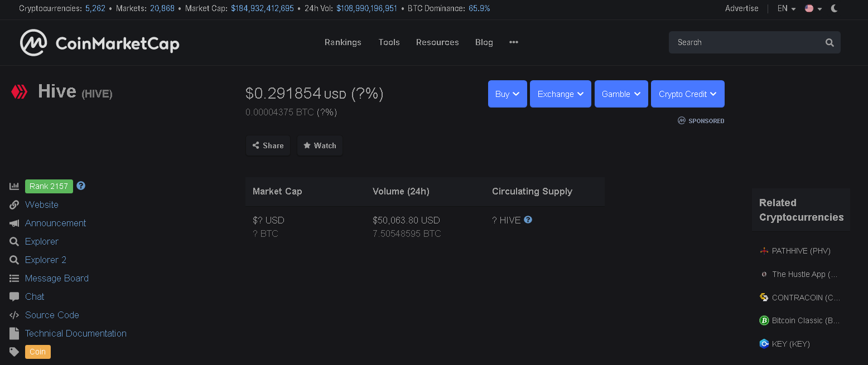Viewport: 868px width, 365px height.
Task: Click the document icon beside Technical Documentation
Action: click(14, 333)
